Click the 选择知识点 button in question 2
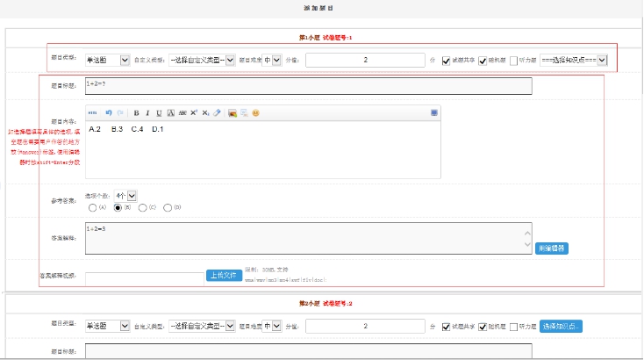The width and height of the screenshot is (644, 360). [x=562, y=326]
